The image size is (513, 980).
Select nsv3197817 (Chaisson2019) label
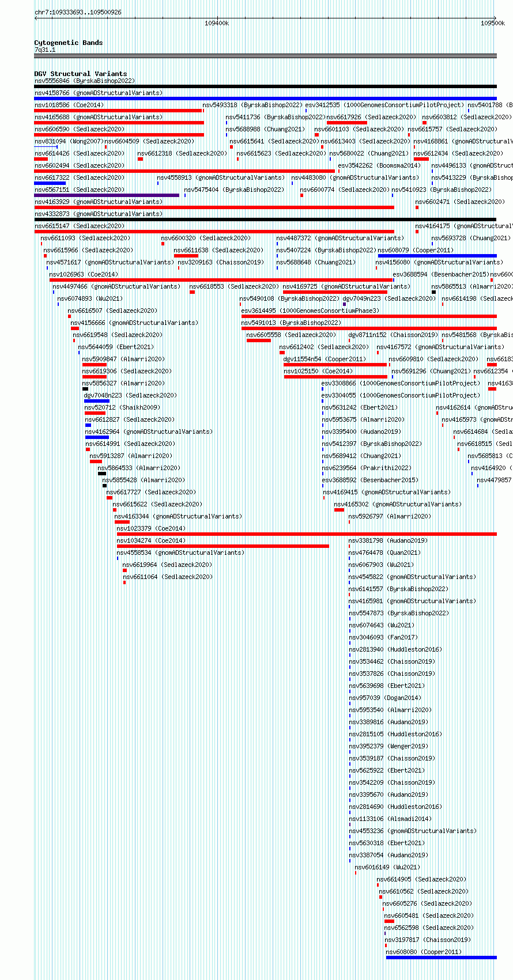coord(428,940)
